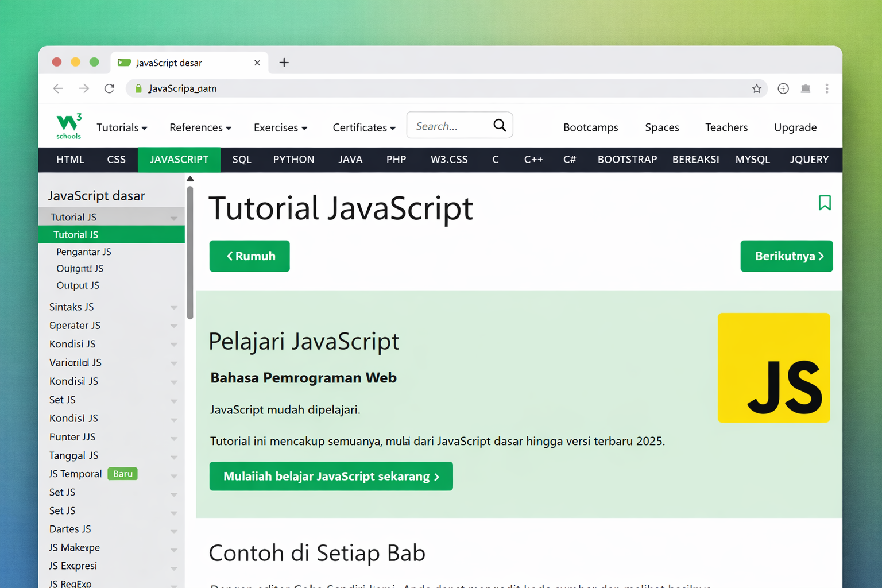Click the W3Schools logo
882x588 pixels.
pyautogui.click(x=69, y=126)
